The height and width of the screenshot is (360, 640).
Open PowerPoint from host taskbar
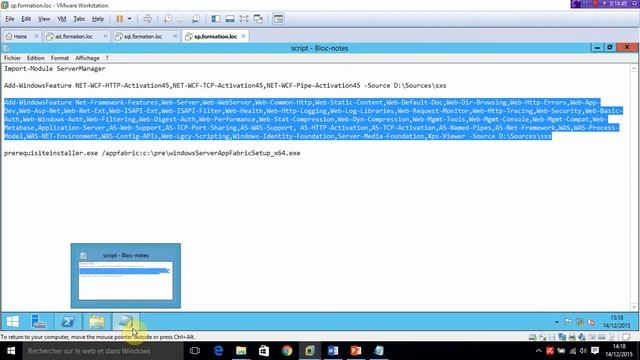click(x=356, y=351)
